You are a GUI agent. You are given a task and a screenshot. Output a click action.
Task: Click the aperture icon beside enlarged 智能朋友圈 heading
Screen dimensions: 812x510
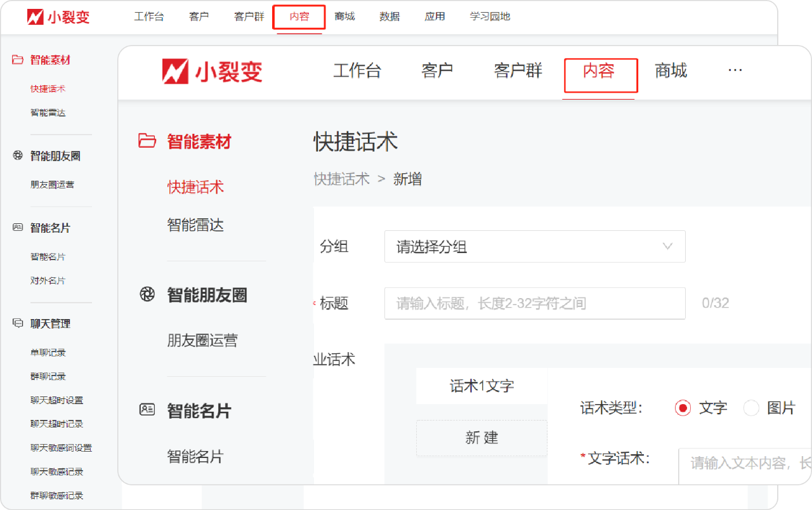tap(147, 294)
